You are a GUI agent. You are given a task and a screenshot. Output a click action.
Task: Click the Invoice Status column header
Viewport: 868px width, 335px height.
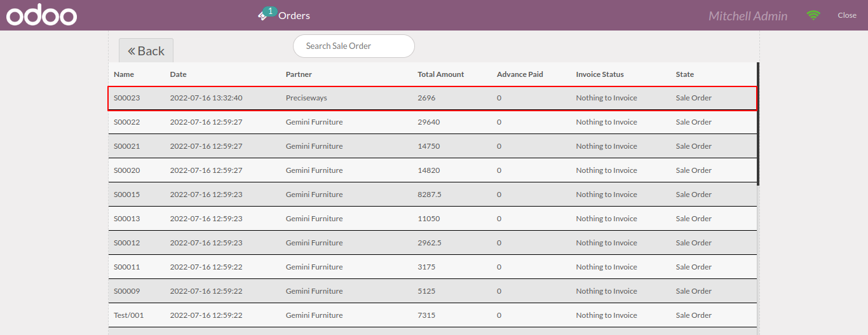coord(600,74)
